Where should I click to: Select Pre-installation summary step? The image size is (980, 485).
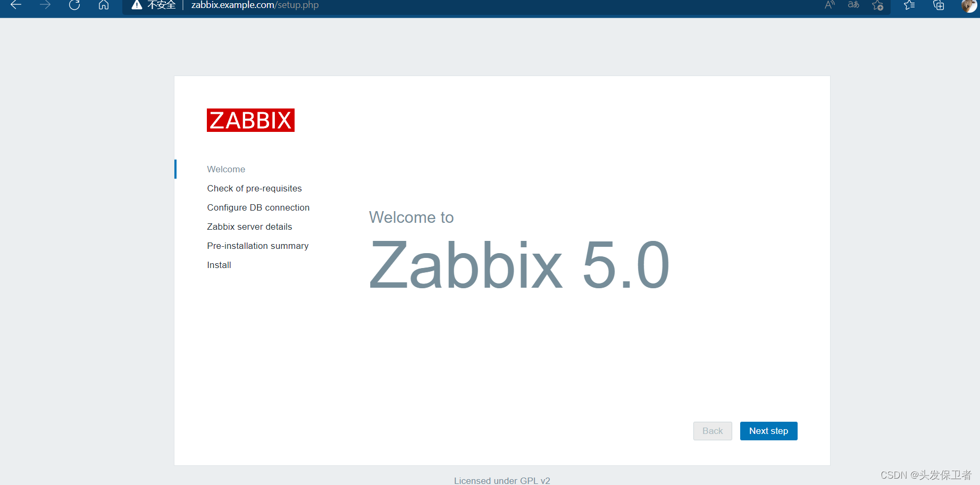point(257,246)
